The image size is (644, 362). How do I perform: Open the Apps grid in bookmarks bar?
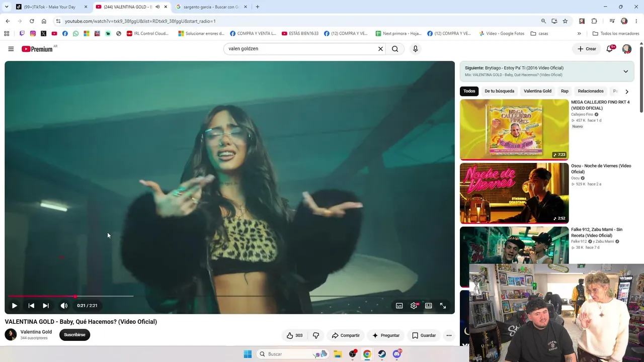(7, 34)
